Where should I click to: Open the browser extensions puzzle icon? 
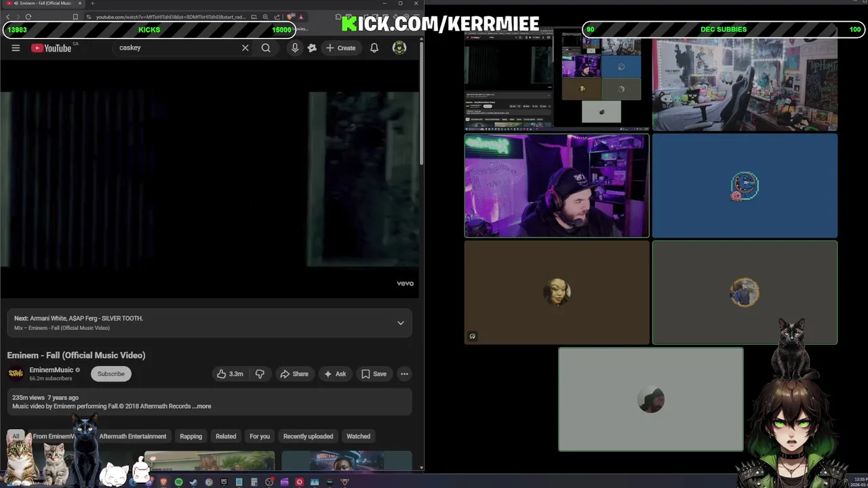coord(338,16)
